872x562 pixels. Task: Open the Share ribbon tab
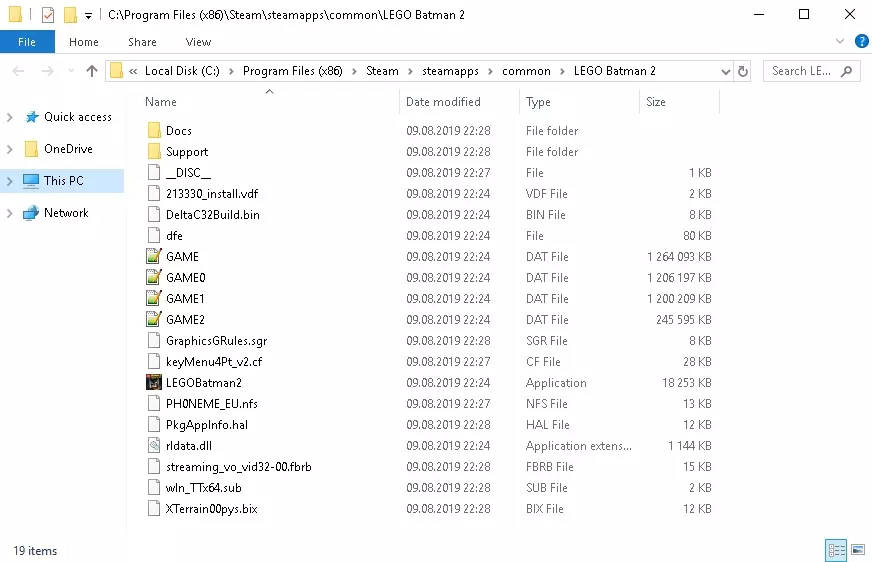pos(142,42)
